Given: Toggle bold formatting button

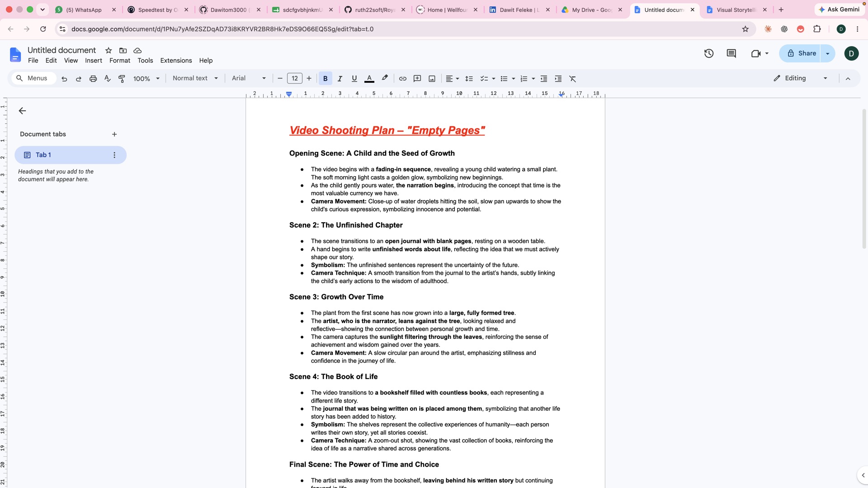Looking at the screenshot, I should pyautogui.click(x=325, y=79).
